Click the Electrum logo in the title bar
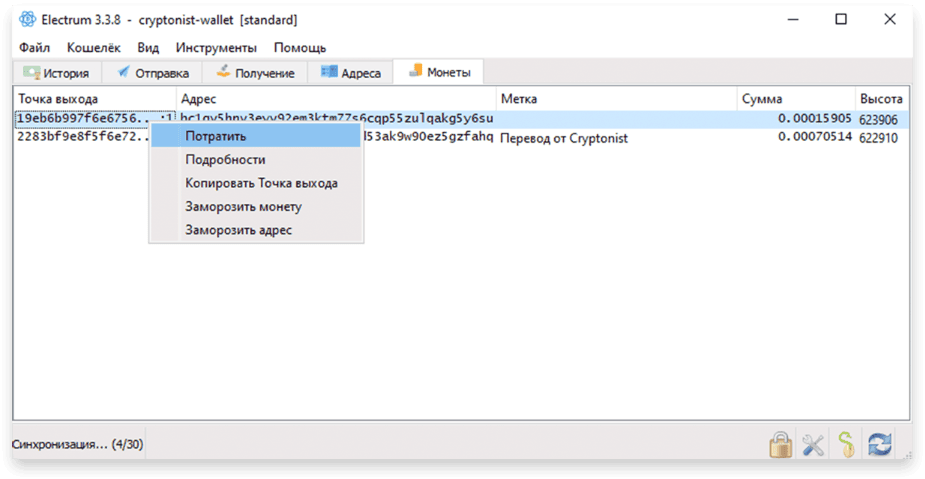 coord(27,19)
